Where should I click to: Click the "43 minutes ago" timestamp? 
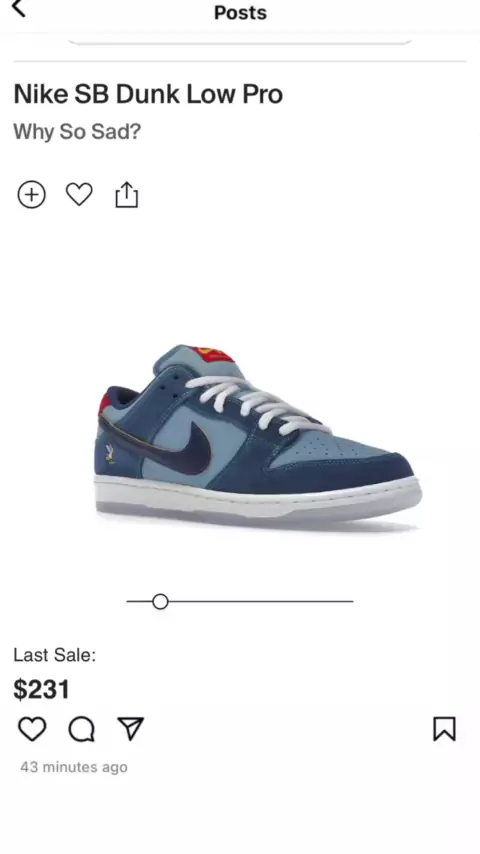pos(74,767)
